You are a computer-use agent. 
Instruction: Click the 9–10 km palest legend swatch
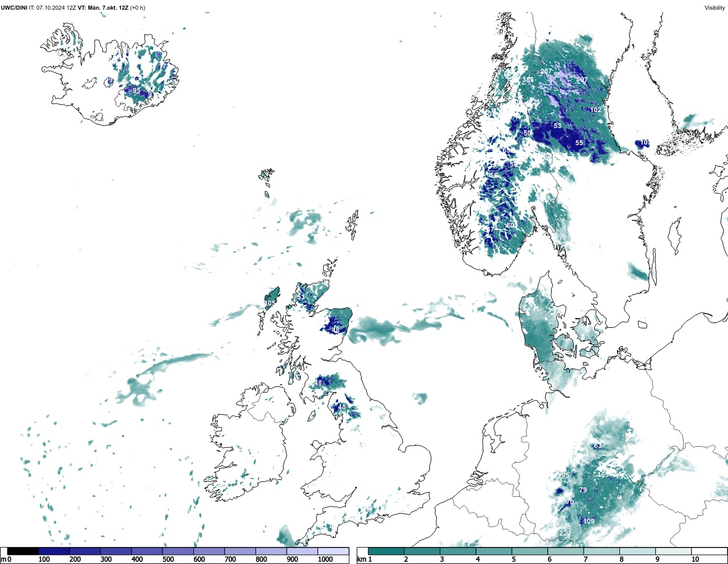click(673, 551)
